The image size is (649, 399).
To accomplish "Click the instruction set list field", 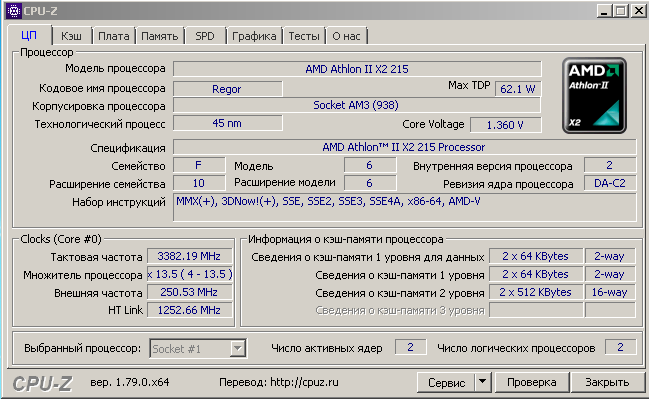I will pyautogui.click(x=404, y=207).
